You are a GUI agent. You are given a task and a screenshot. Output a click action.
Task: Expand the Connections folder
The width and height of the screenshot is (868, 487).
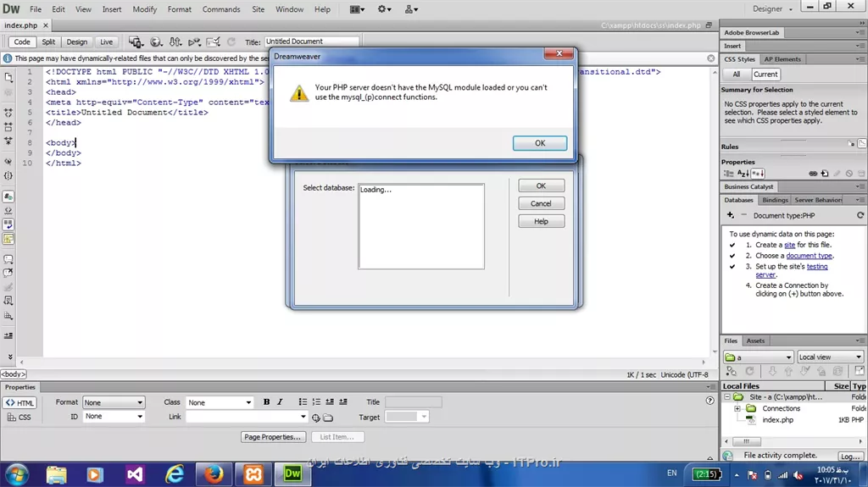[x=737, y=408]
